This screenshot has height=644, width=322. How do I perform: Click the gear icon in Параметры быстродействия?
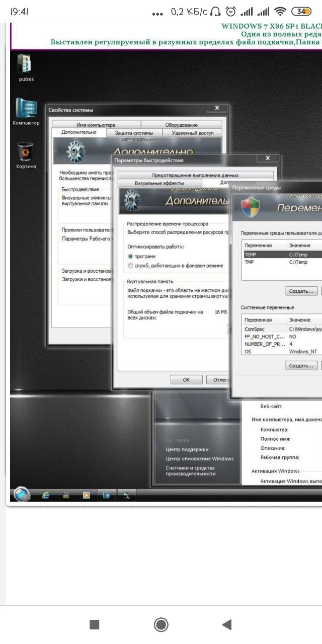(x=132, y=200)
